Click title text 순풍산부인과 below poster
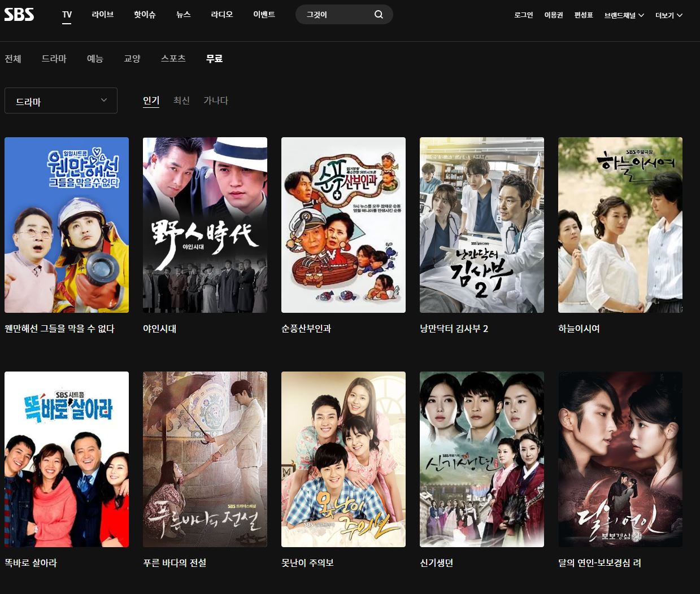 (x=306, y=329)
